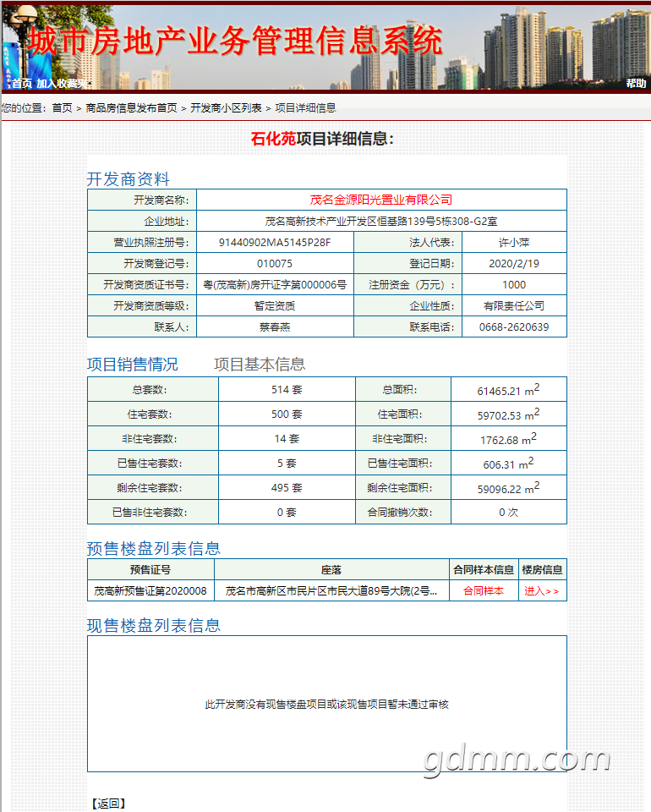
Task: Select the registration date 2020/2/19
Action: point(514,264)
